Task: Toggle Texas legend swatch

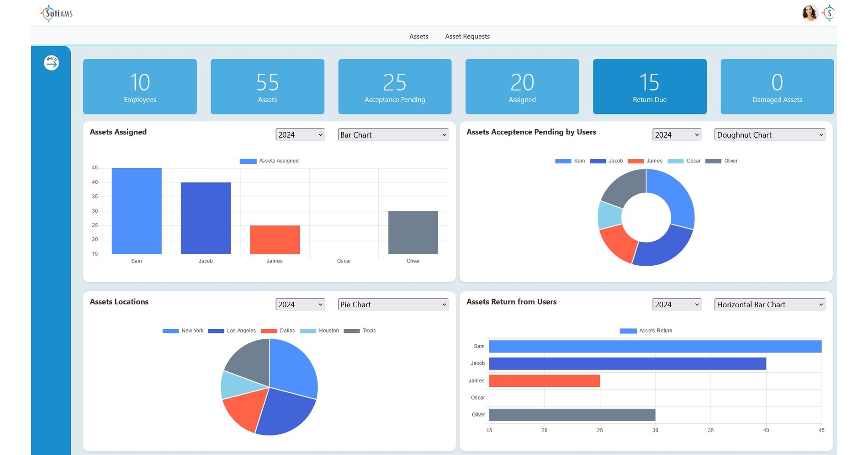Action: (351, 331)
